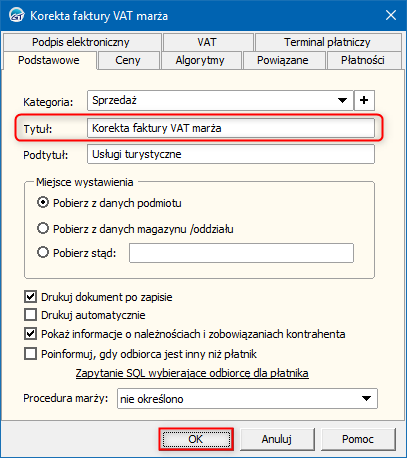
Task: Select the Algorytmy tab
Action: tap(200, 60)
